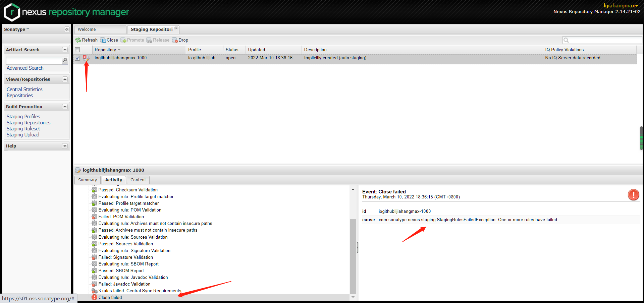Select the Activity tab
644x303 pixels.
pos(114,180)
